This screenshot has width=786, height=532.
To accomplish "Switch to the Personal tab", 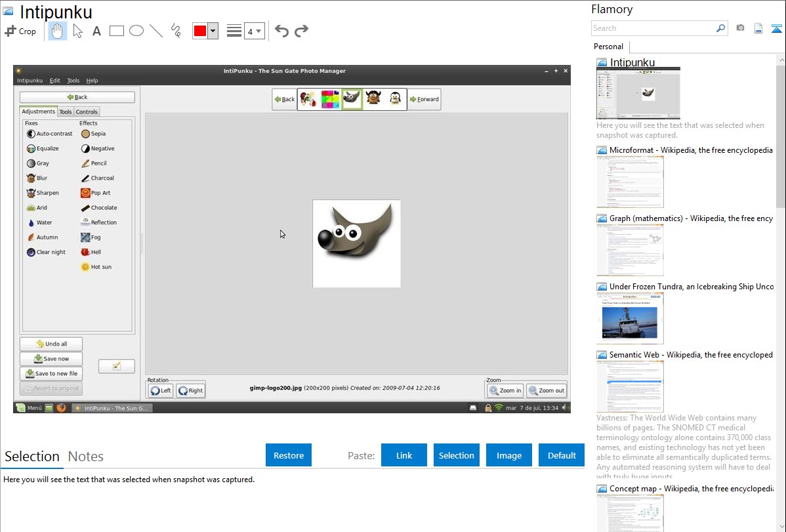I will pyautogui.click(x=609, y=47).
